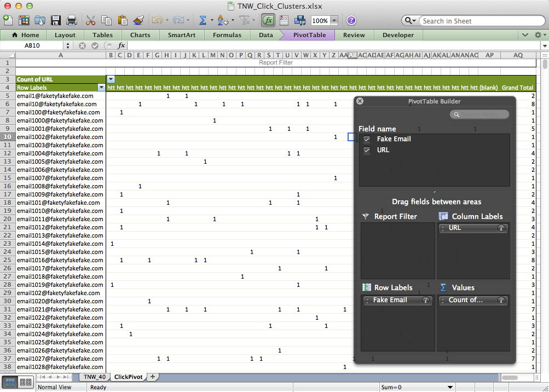Open Excel Help with the purple question icon
Screen dimensions: 549x392
tap(351, 21)
